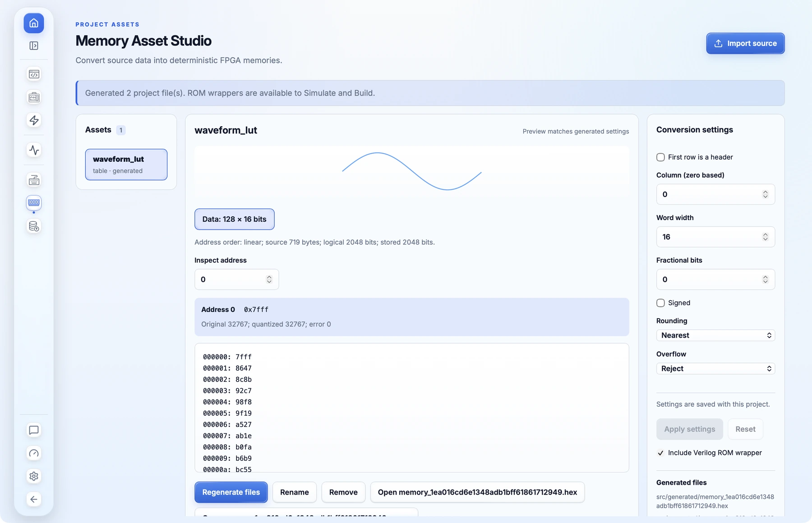The image size is (812, 523).
Task: Open the code editor sidebar icon
Action: point(34,74)
